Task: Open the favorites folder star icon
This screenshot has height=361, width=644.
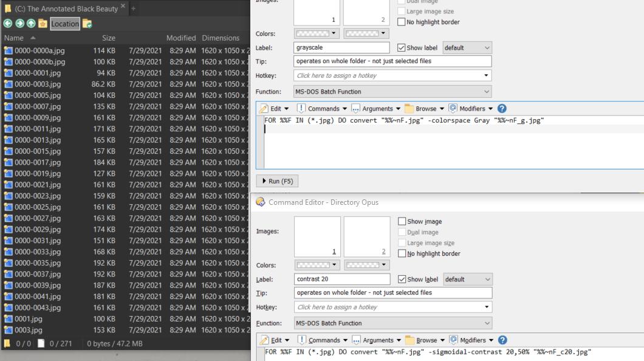Action: point(41,24)
